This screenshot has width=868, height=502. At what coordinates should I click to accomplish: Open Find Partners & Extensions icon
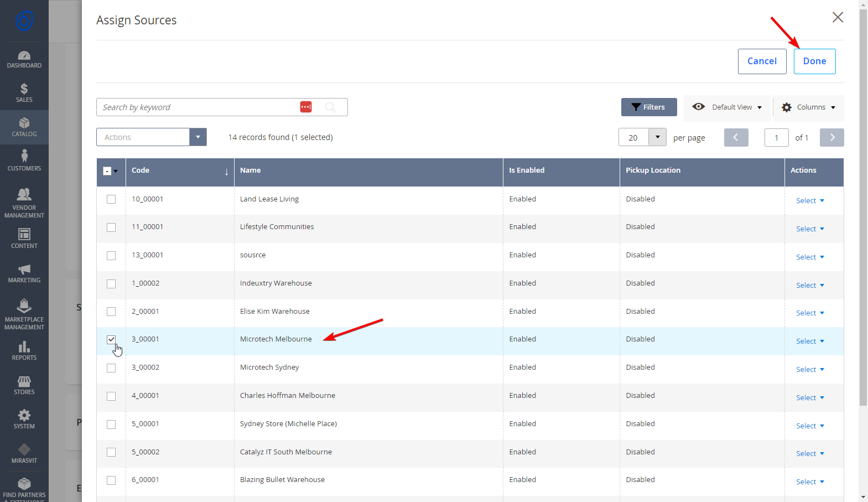point(24,488)
